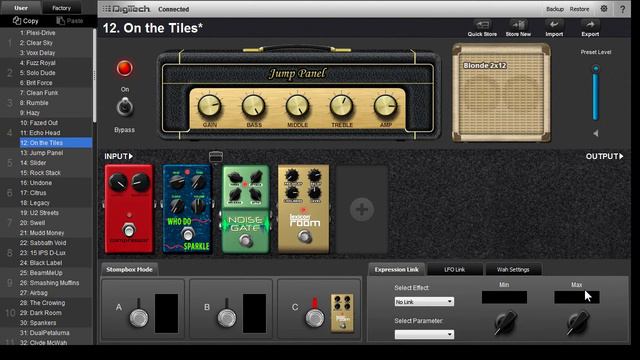Click the Lexicon pedal thumbnail on footswitch C
The image size is (640, 360).
coord(342,313)
